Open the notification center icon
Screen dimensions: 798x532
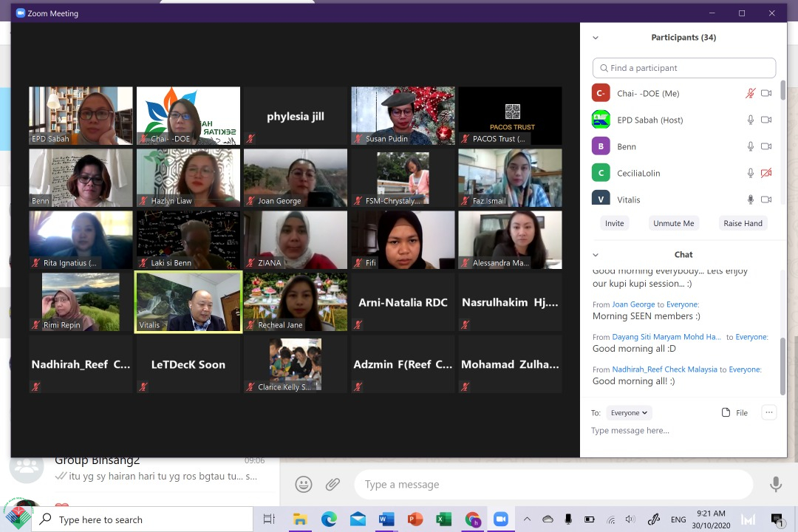(777, 519)
